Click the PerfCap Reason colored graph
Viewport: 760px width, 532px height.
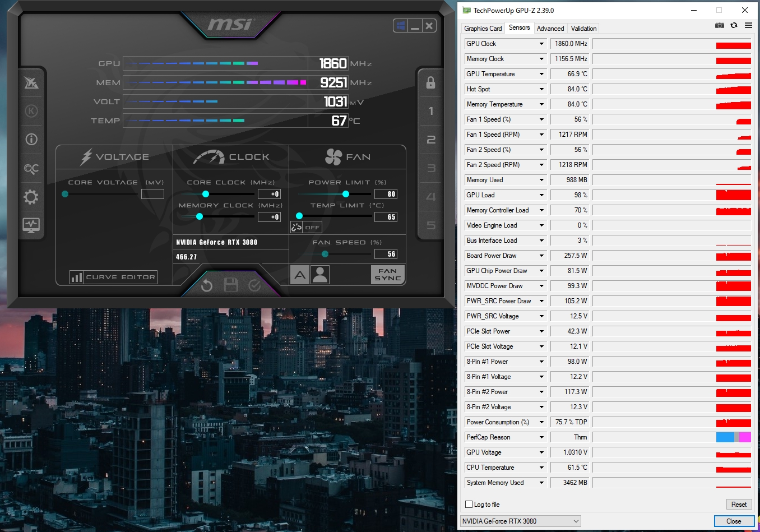671,437
